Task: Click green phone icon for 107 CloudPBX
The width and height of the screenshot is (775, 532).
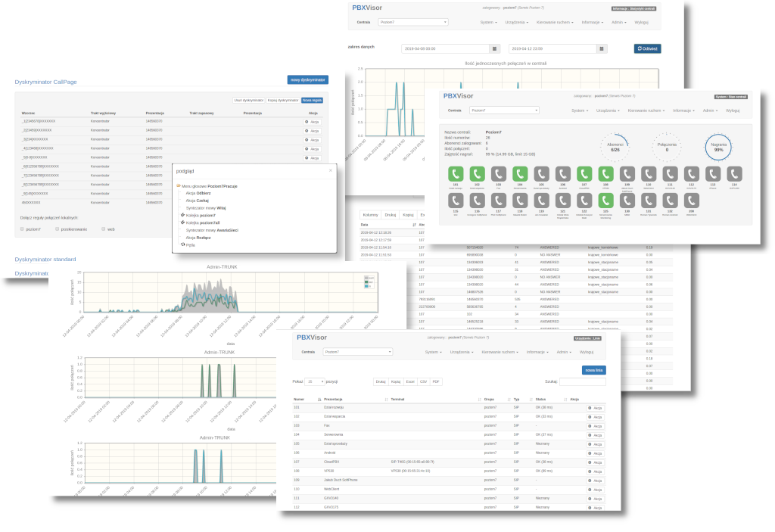Action: [x=584, y=174]
